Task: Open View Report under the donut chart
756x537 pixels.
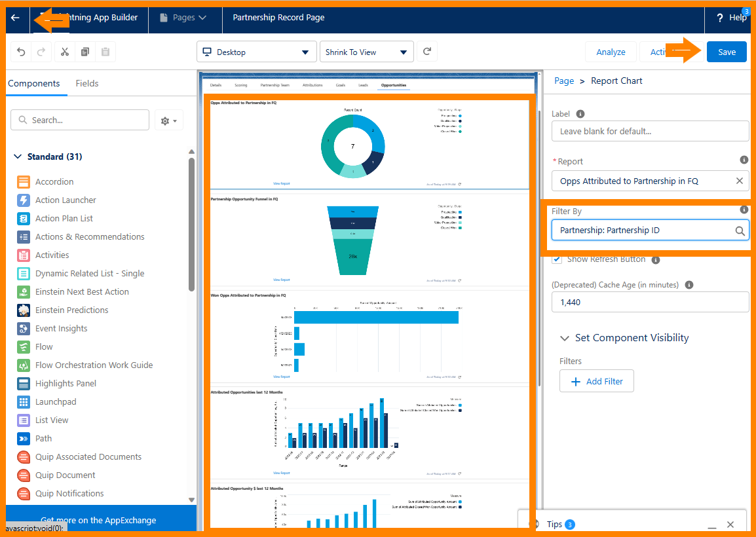Action: (282, 183)
